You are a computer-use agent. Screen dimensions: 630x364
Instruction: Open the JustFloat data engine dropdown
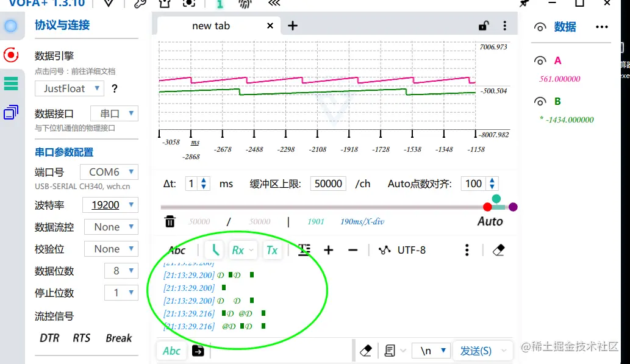[x=70, y=88]
